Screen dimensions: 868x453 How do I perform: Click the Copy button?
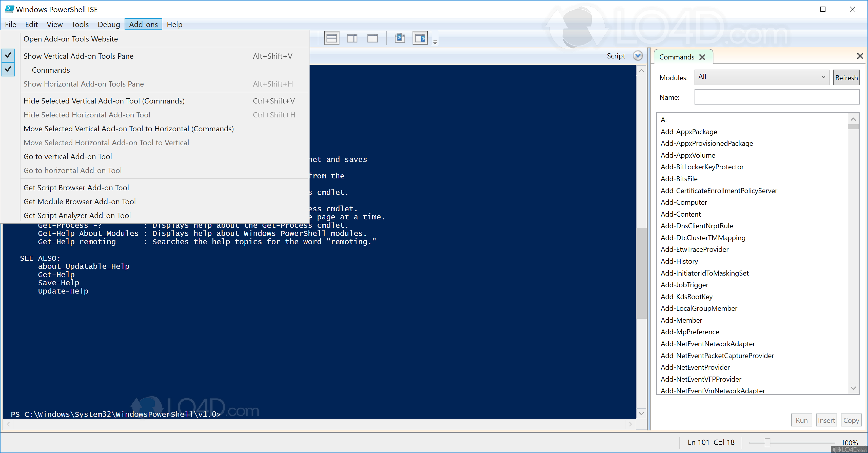tap(851, 420)
